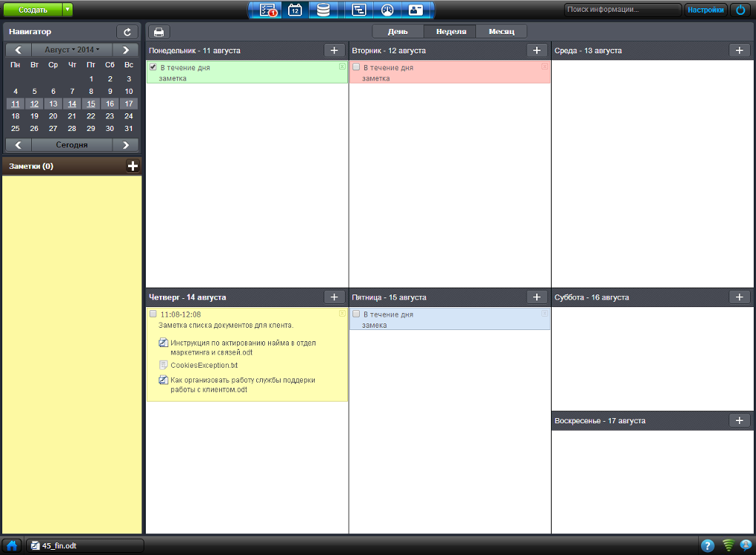Click the 11:08-12:08 event time text

[181, 314]
